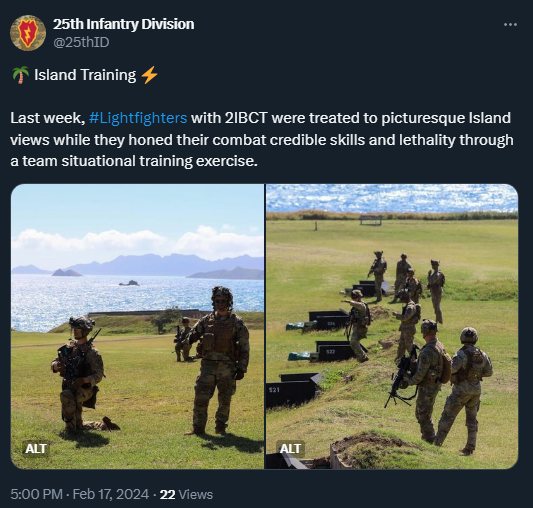Click the ocean at top of right photo

click(392, 198)
